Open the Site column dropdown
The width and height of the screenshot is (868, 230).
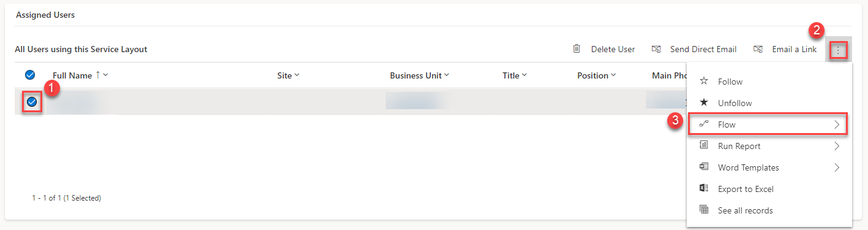(x=297, y=75)
